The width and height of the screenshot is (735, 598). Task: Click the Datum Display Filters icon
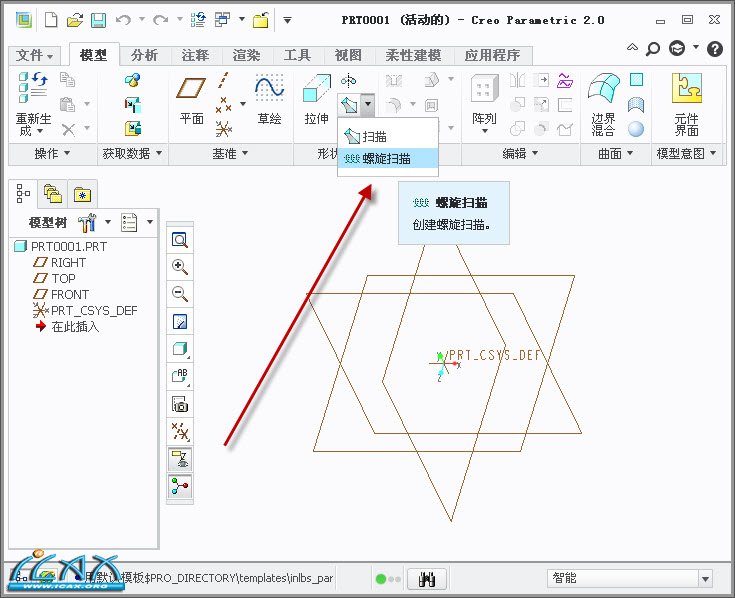coord(180,432)
